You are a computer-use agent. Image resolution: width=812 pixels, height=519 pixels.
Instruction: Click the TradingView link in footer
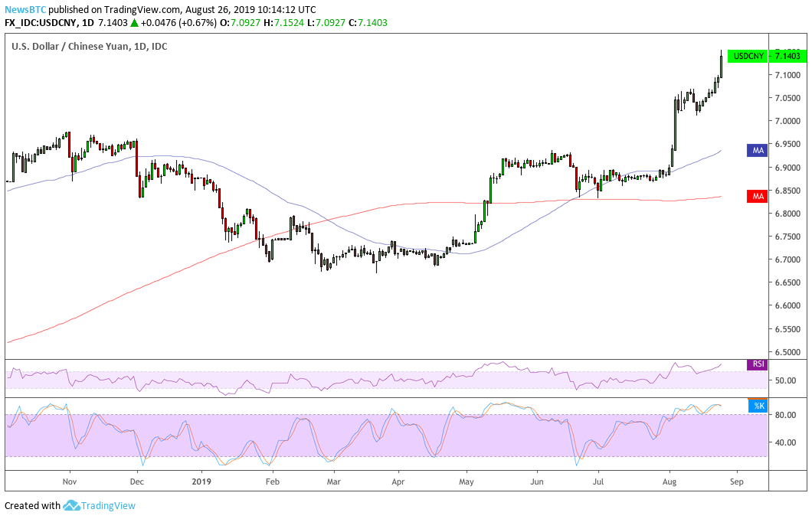tap(108, 505)
